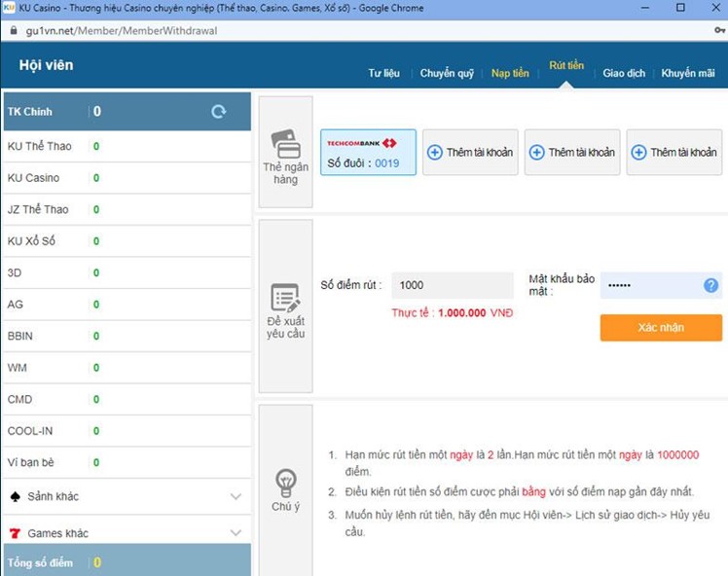The image size is (728, 576).
Task: Click the Hội viên heading
Action: pos(46,65)
